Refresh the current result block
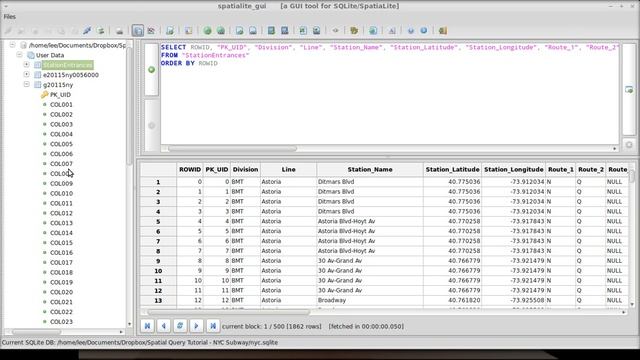 tap(180, 326)
